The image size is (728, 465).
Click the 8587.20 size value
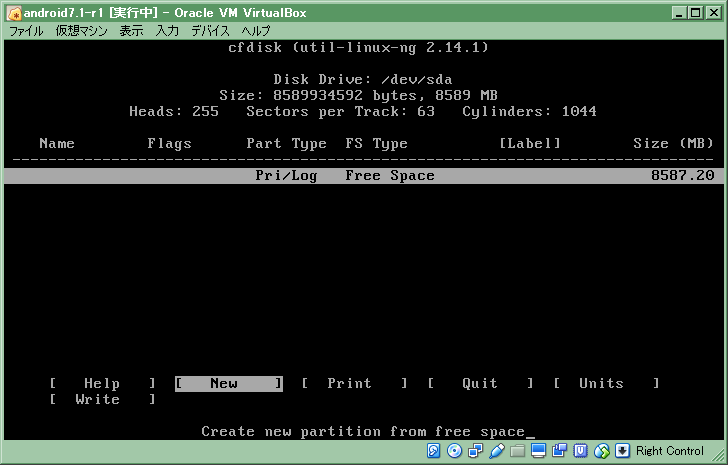[682, 175]
